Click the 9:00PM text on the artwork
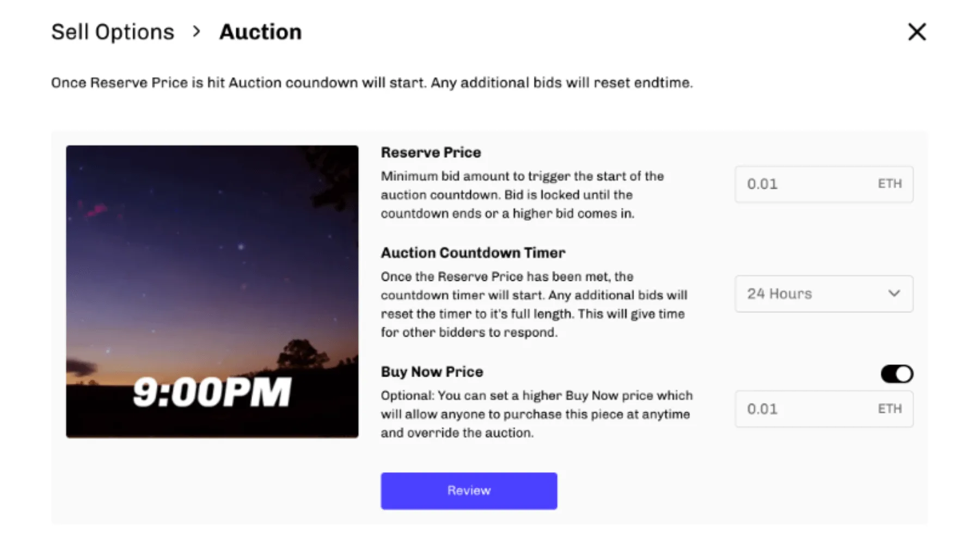This screenshot has height=544, width=980. 212,392
